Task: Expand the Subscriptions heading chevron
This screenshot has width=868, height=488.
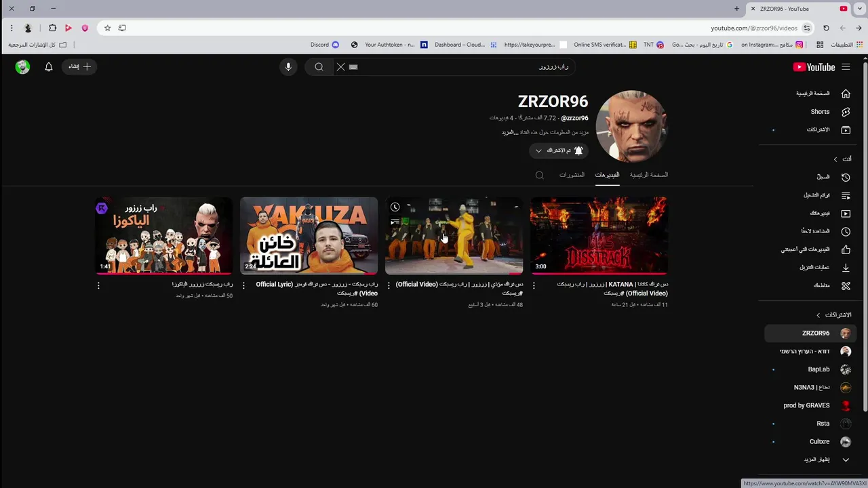Action: click(818, 315)
